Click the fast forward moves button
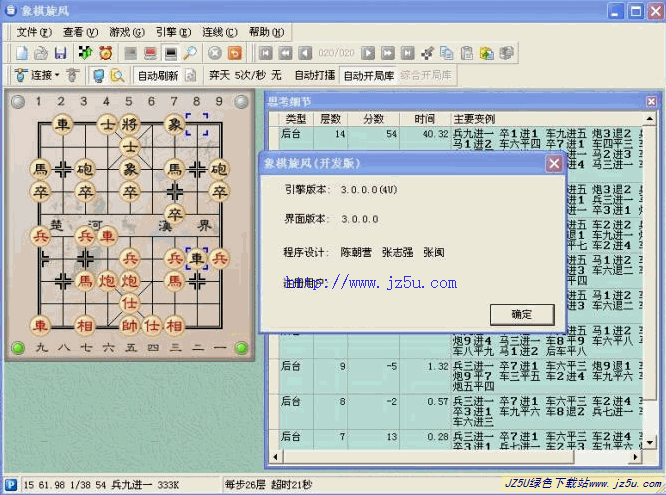The width and height of the screenshot is (666, 495). coord(388,53)
